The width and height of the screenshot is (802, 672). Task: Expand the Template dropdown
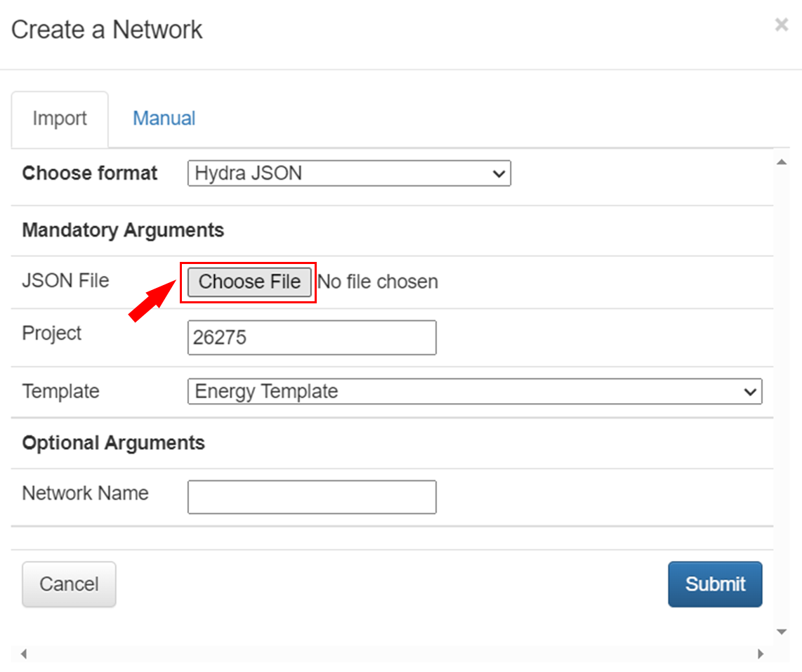[x=475, y=392]
